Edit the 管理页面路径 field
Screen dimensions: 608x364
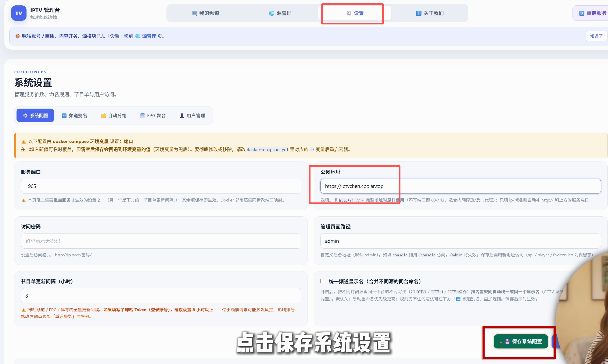click(460, 241)
